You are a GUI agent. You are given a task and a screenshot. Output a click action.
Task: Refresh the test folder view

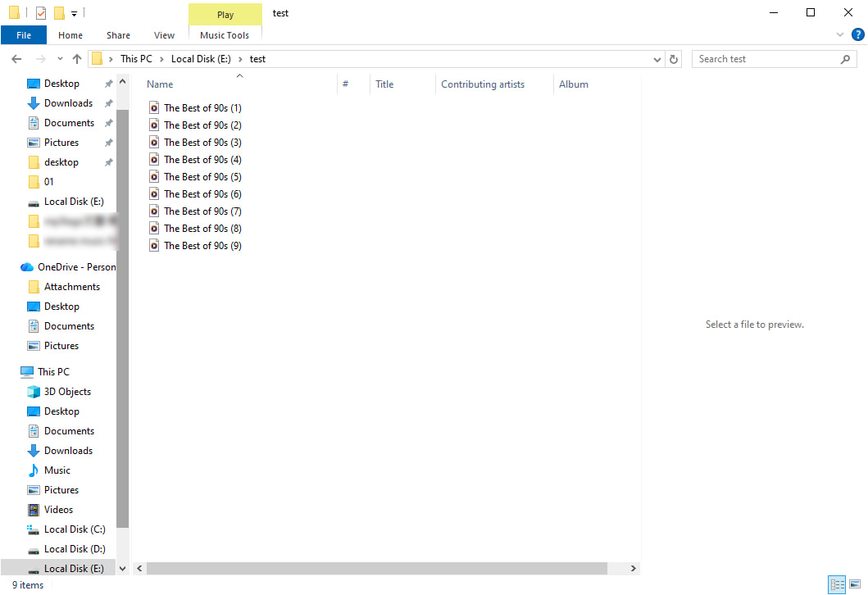[x=674, y=59]
